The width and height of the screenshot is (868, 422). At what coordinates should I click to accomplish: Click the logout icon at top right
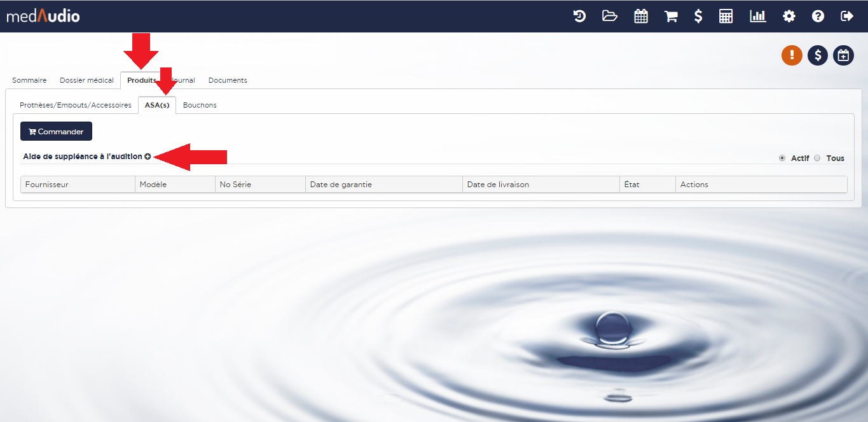[847, 17]
